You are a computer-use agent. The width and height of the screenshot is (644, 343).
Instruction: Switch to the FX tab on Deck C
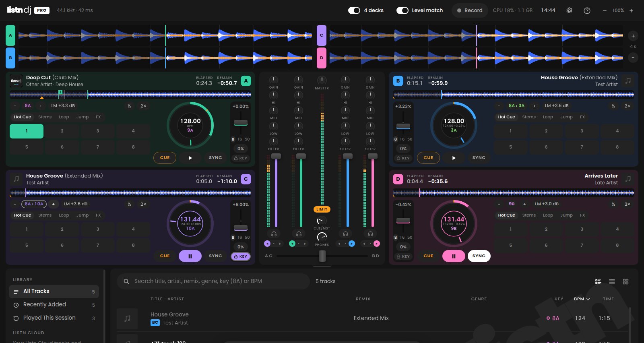[98, 215]
